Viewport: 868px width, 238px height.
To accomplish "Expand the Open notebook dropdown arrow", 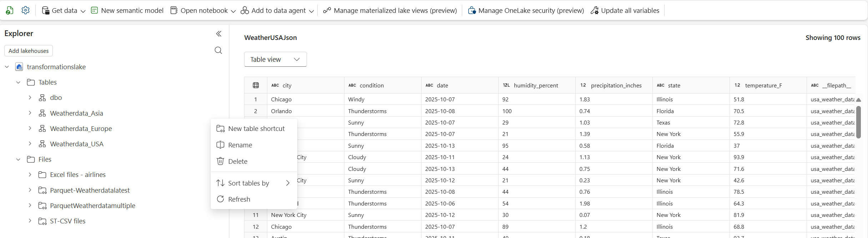I will pyautogui.click(x=233, y=11).
